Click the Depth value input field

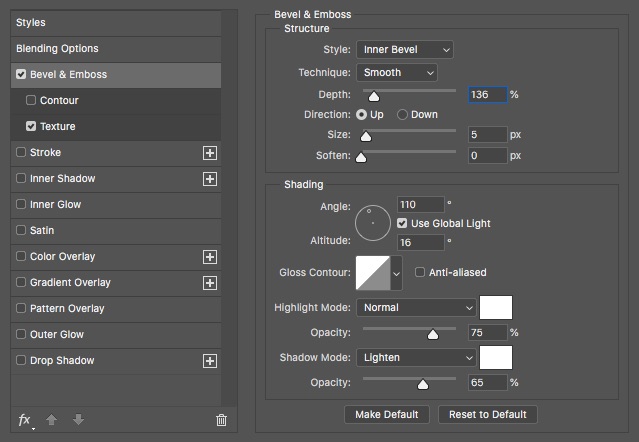point(487,95)
